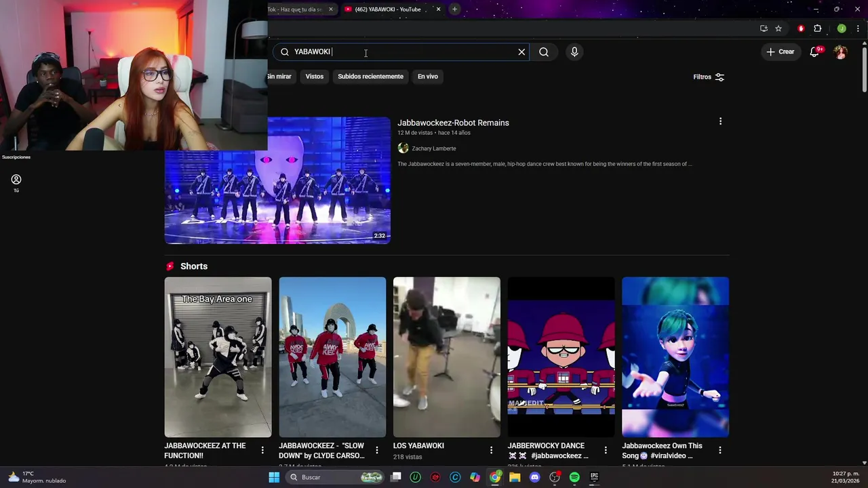Close the TikTok browser tab

click(331, 9)
